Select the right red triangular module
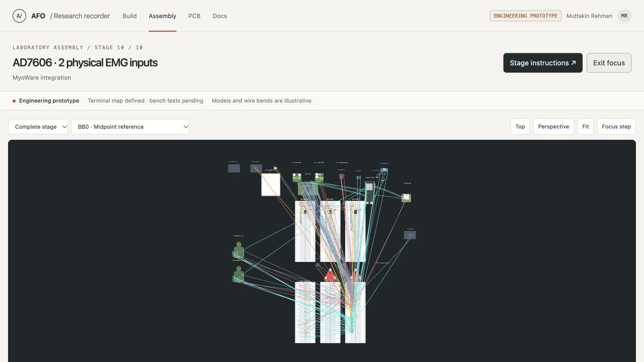The height and width of the screenshot is (362, 644). [x=355, y=275]
